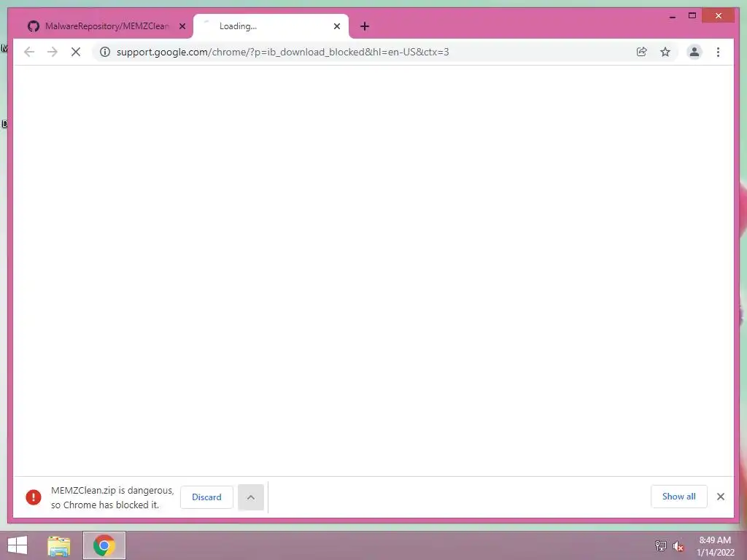
Task: Select the Loading... tab
Action: [x=271, y=26]
